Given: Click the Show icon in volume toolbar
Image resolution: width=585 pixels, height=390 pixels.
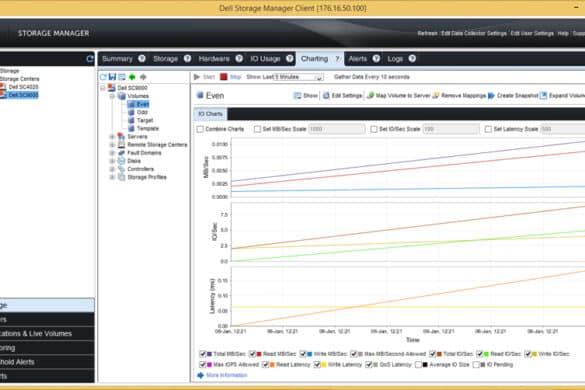Looking at the screenshot, I should point(297,96).
